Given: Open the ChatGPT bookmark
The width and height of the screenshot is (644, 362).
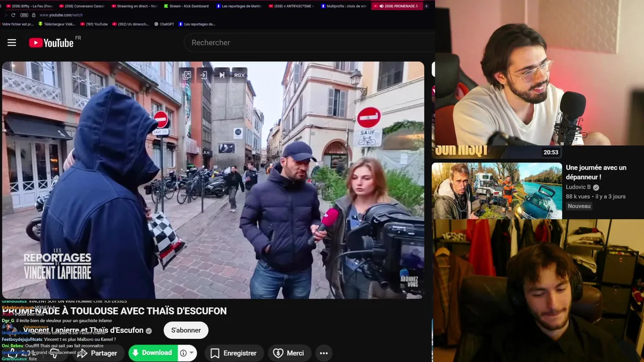Looking at the screenshot, I should click(x=164, y=24).
